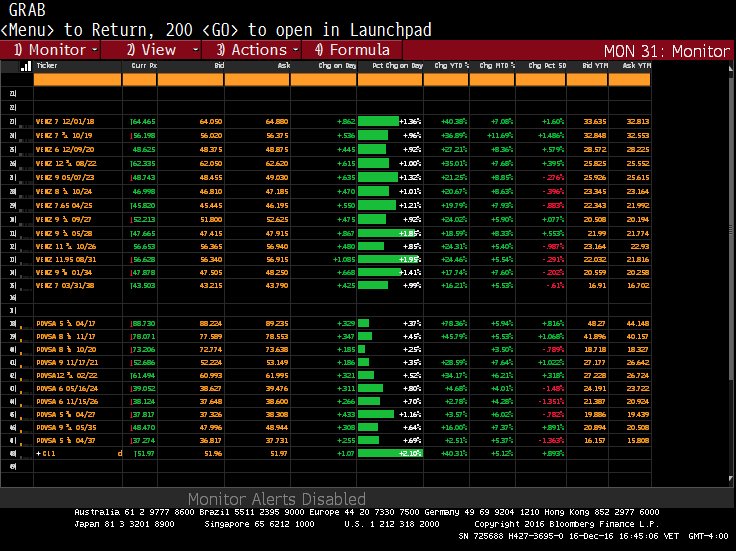Screen dimensions: 736x551
Task: Click the orange filter field under Ask YTM
Action: [629, 80]
